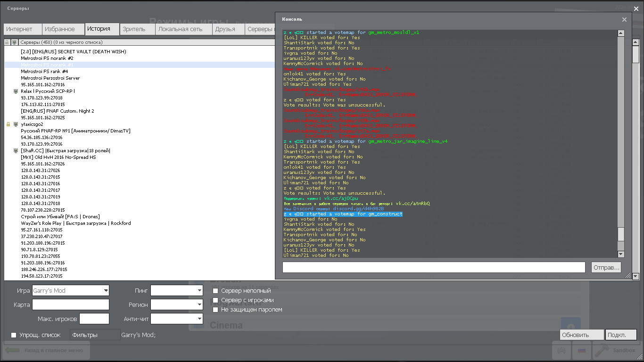Click the VAC shield column header icon
Image resolution: width=644 pixels, height=362 pixels.
point(15,42)
